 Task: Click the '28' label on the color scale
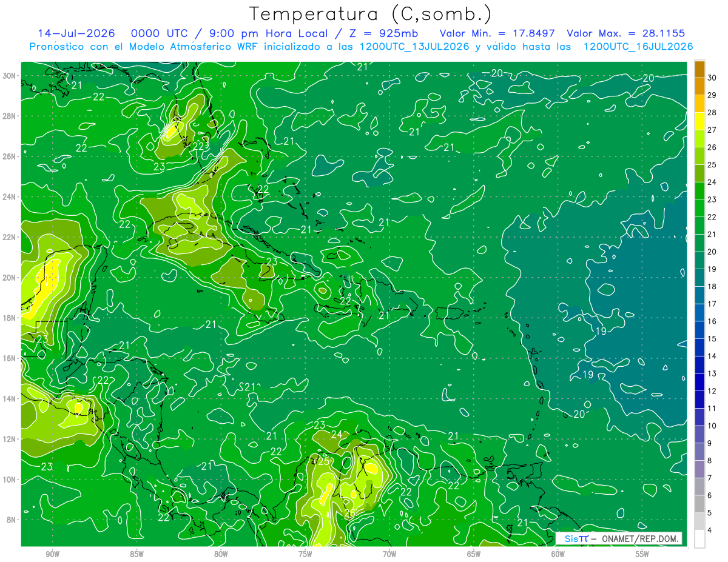tap(712, 113)
